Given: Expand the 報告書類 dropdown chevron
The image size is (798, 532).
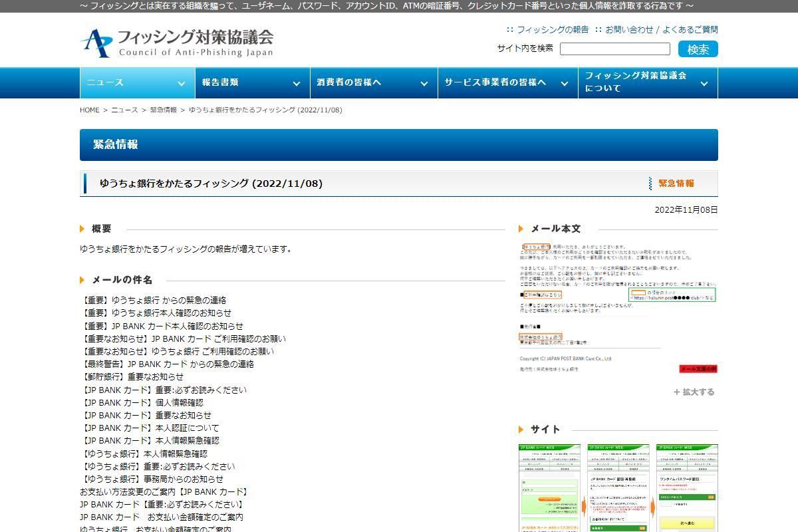Looking at the screenshot, I should click(x=297, y=83).
